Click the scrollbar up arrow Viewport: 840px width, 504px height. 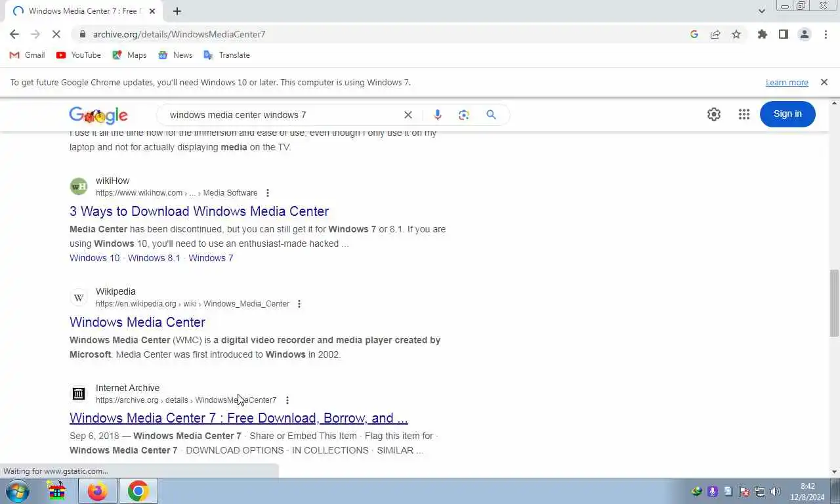click(835, 104)
